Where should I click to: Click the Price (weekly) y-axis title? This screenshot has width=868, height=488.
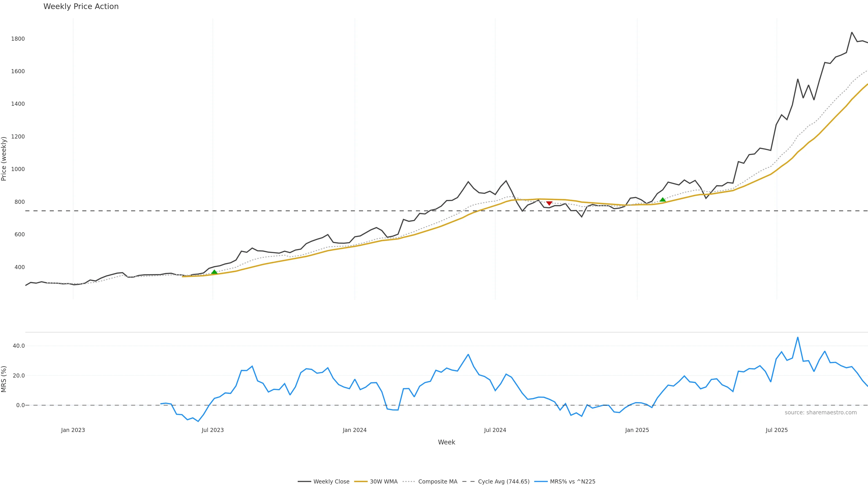coord(4,159)
